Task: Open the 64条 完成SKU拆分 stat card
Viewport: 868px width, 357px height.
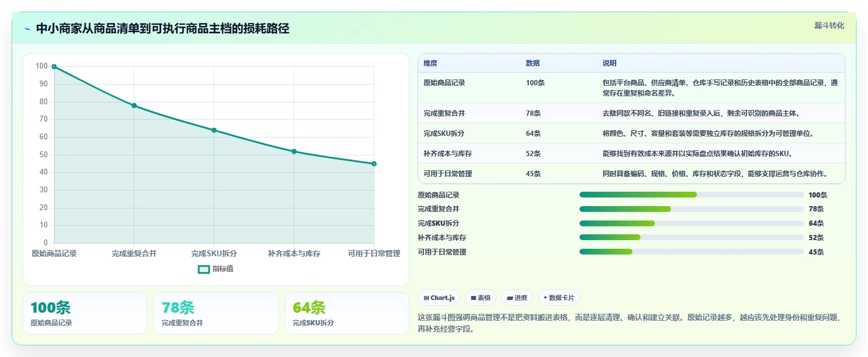Action: (347, 313)
